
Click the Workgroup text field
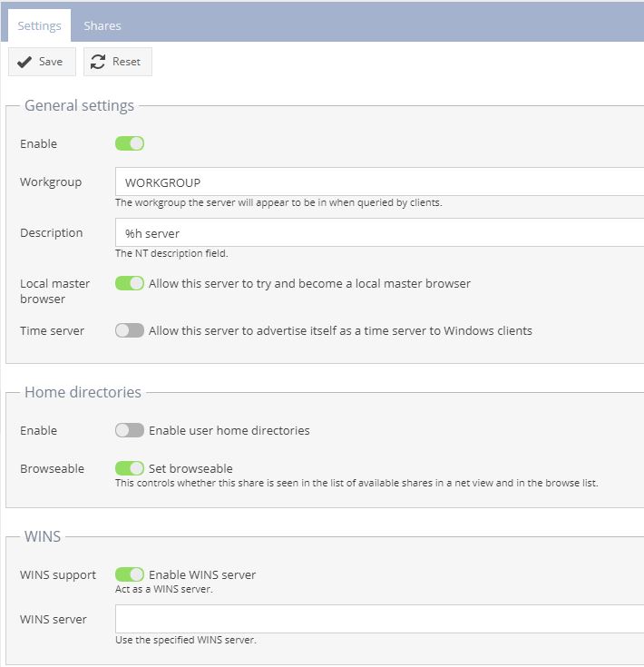[x=380, y=181]
